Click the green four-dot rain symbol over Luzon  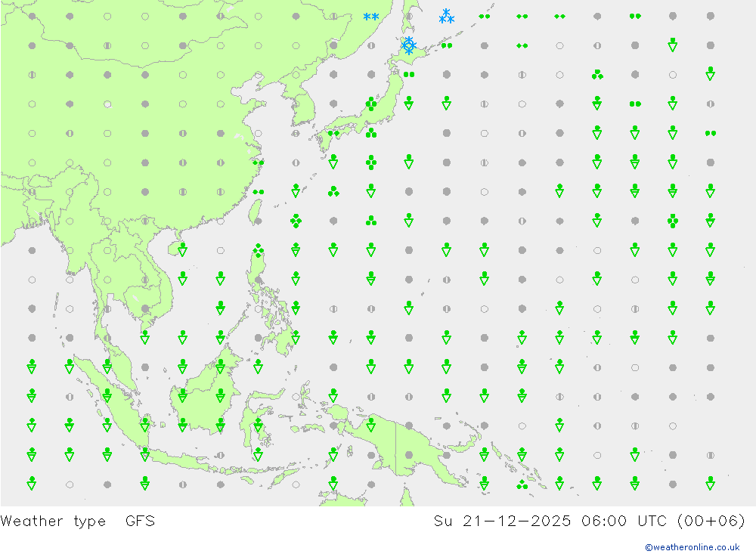pos(259,249)
